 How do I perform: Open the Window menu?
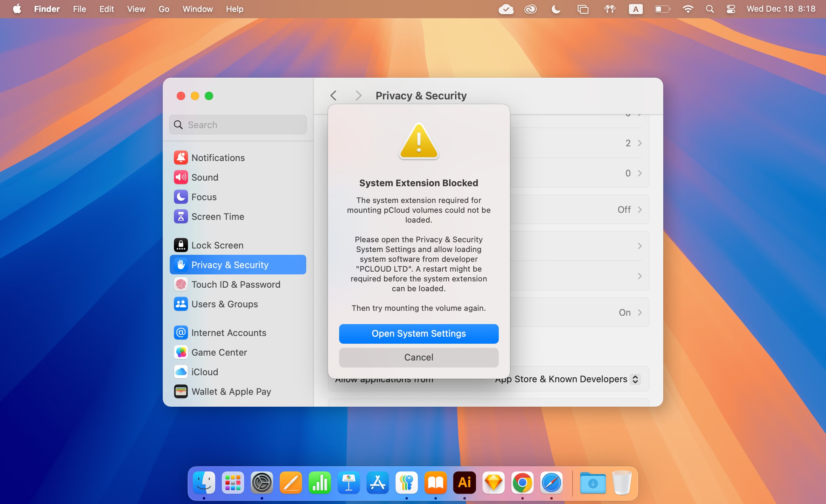(x=197, y=9)
